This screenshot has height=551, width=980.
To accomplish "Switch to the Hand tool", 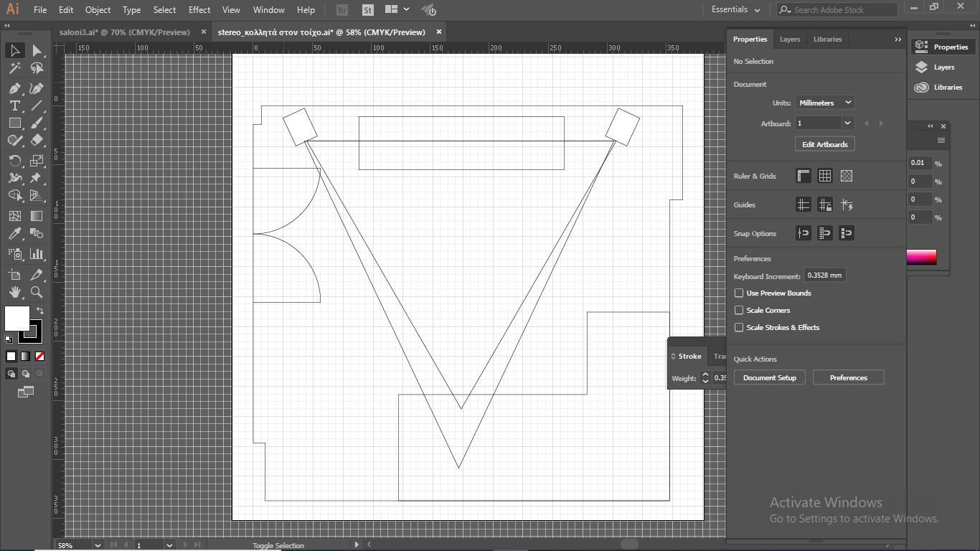I will tap(14, 292).
